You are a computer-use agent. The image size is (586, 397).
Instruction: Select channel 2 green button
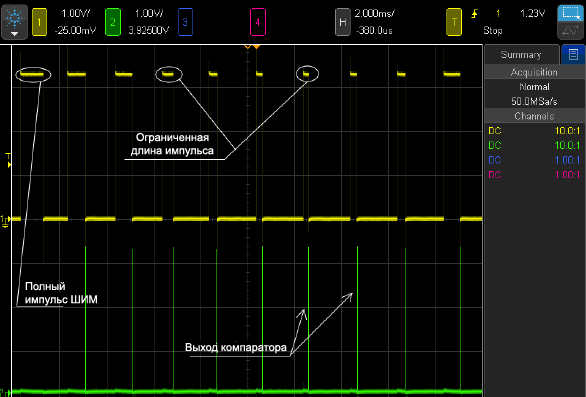(x=112, y=22)
